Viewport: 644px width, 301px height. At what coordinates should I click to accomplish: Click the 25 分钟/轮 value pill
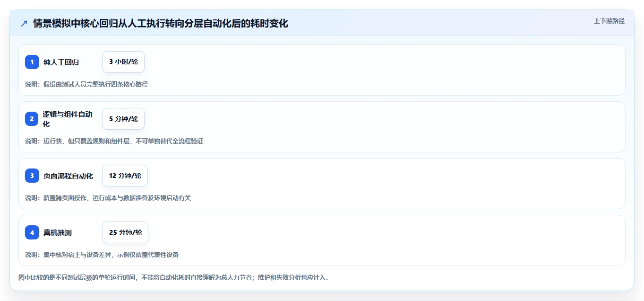coord(125,232)
